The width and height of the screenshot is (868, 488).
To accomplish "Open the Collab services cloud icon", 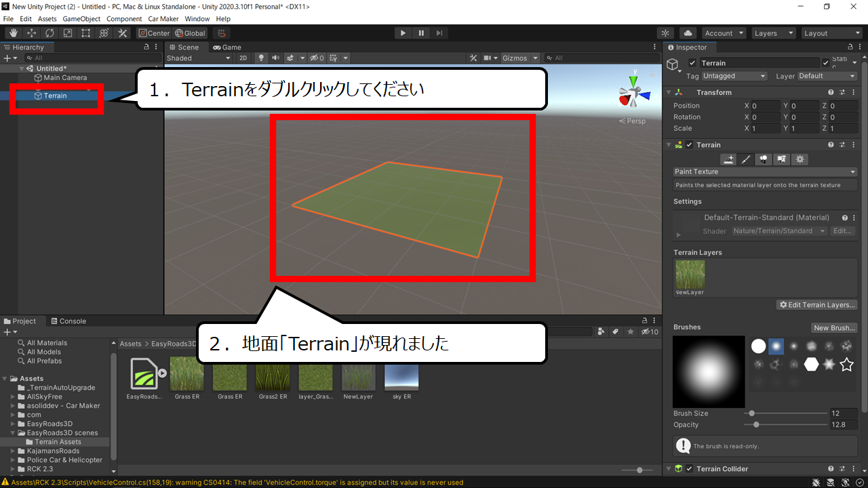I will click(x=688, y=33).
